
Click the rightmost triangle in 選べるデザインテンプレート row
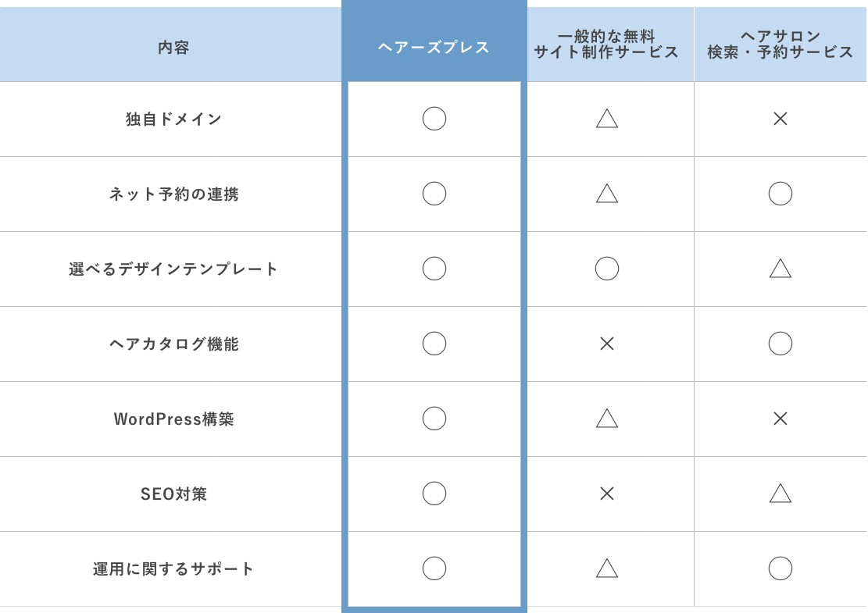tap(780, 269)
